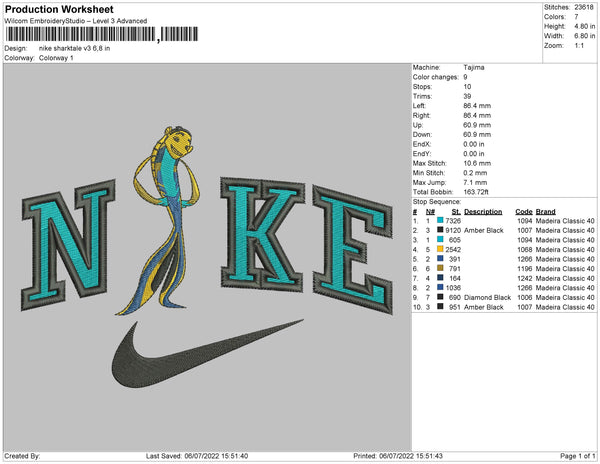
Task: Click the Zoom value 1:1
Action: [579, 46]
